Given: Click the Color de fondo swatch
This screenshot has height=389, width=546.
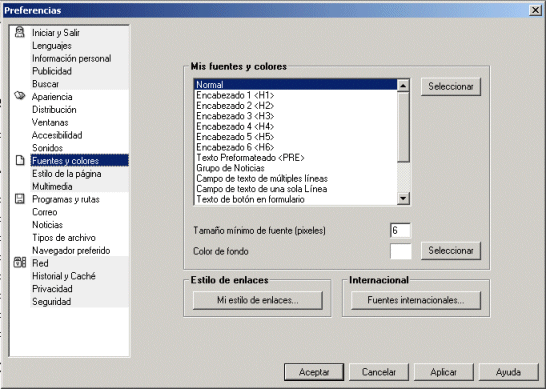Looking at the screenshot, I should click(x=400, y=251).
